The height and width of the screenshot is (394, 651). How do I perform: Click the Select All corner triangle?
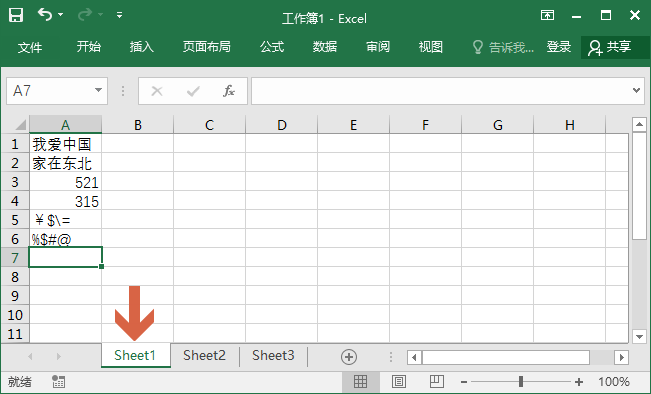coord(20,124)
